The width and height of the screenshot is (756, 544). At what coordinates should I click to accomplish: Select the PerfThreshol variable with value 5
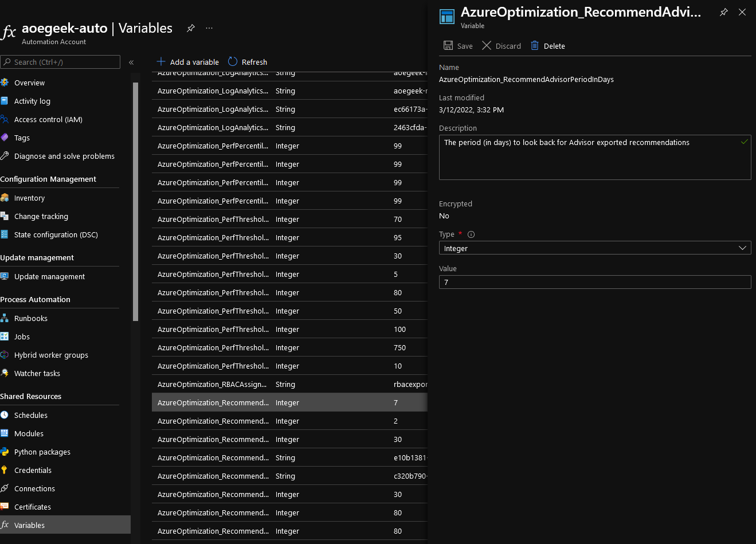pos(289,274)
